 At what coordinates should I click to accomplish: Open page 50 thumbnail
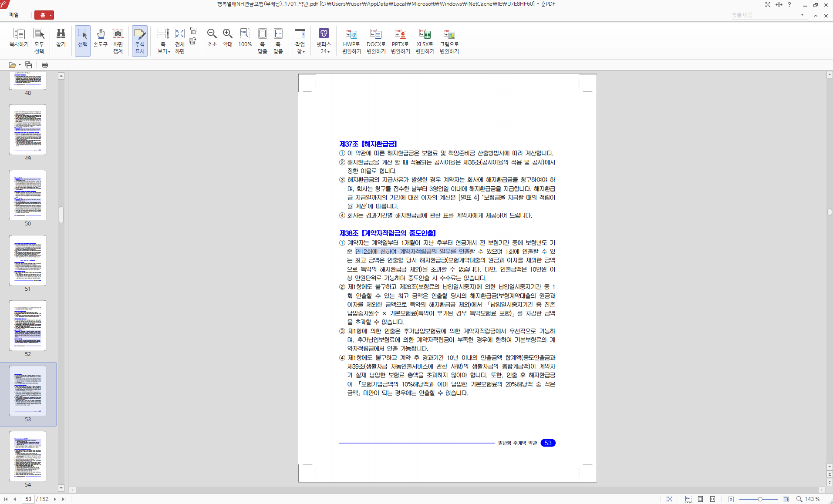point(28,195)
